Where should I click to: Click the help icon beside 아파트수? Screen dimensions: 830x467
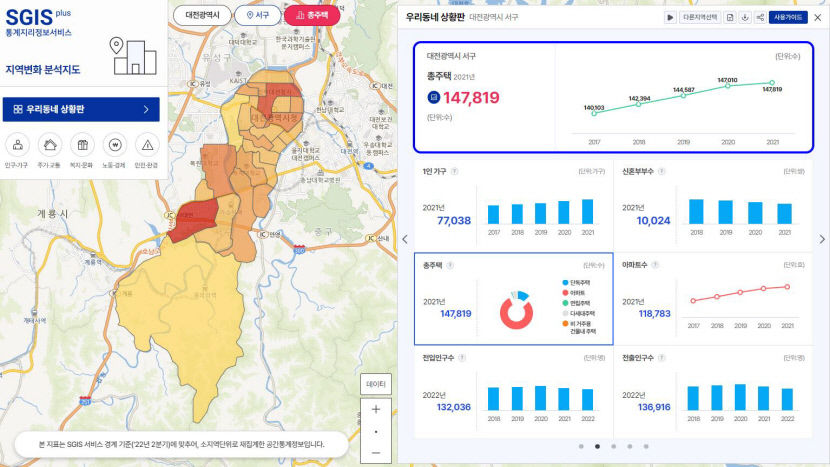(655, 265)
